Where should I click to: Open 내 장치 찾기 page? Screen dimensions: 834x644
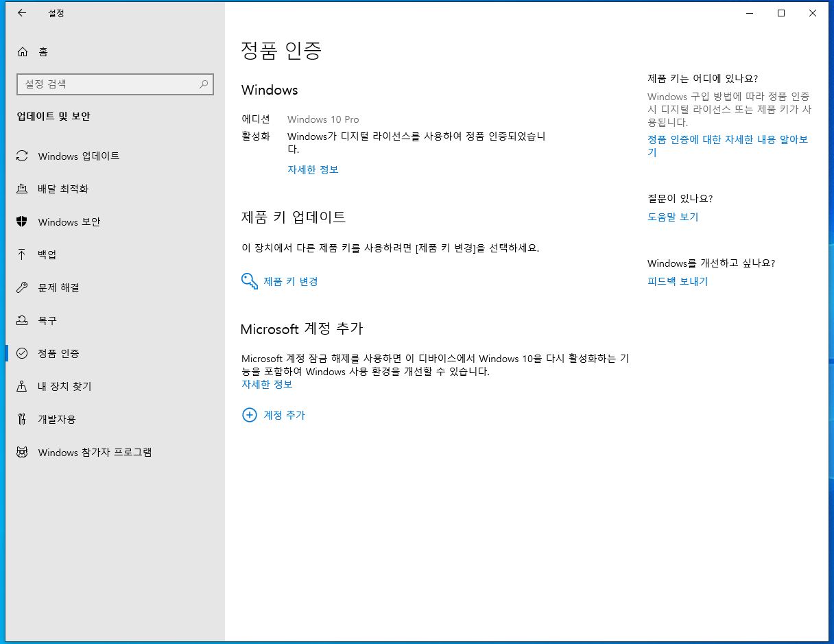115,386
